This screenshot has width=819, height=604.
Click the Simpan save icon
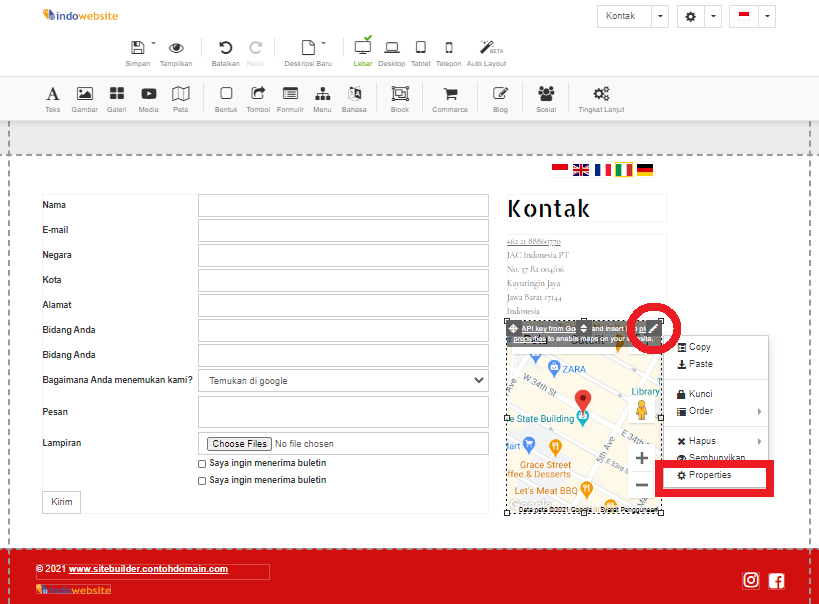pos(137,48)
